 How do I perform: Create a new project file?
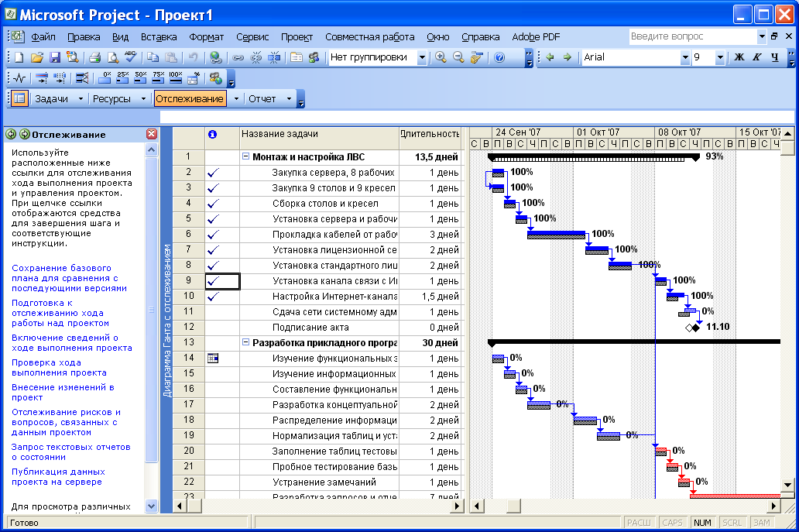(x=19, y=57)
